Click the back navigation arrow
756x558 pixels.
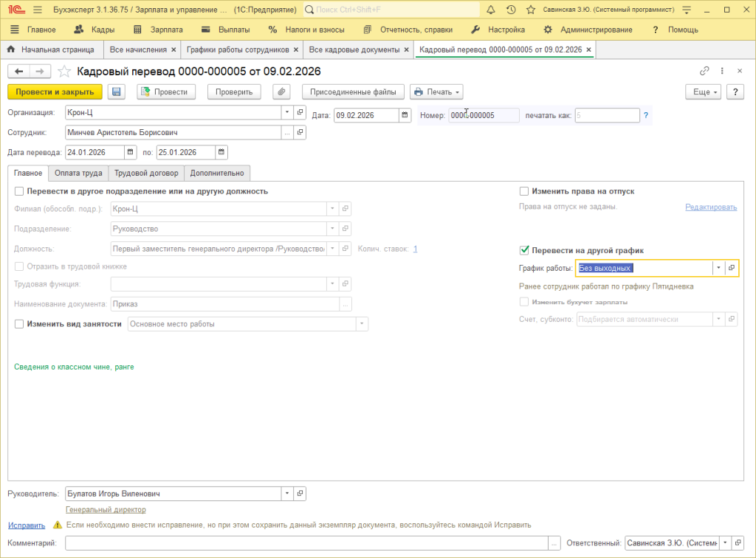click(x=18, y=72)
